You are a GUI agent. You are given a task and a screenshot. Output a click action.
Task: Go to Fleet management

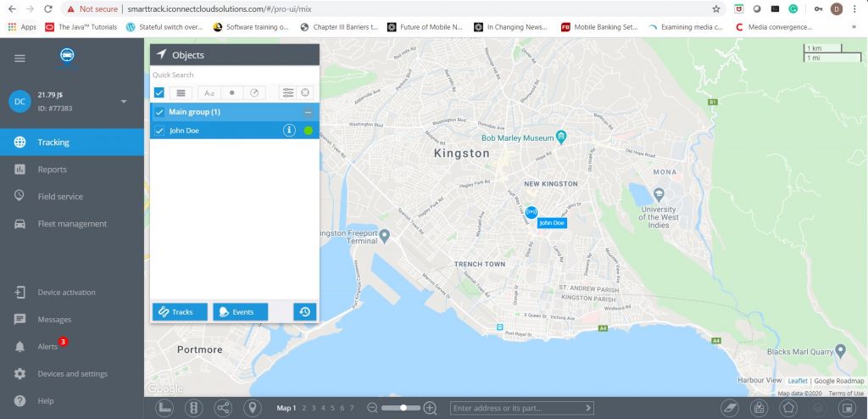click(x=72, y=224)
